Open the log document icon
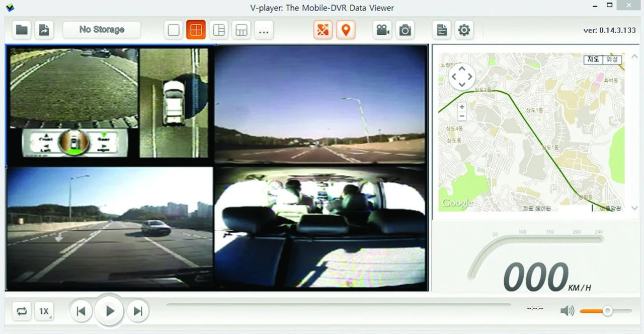This screenshot has width=644, height=334. (442, 30)
